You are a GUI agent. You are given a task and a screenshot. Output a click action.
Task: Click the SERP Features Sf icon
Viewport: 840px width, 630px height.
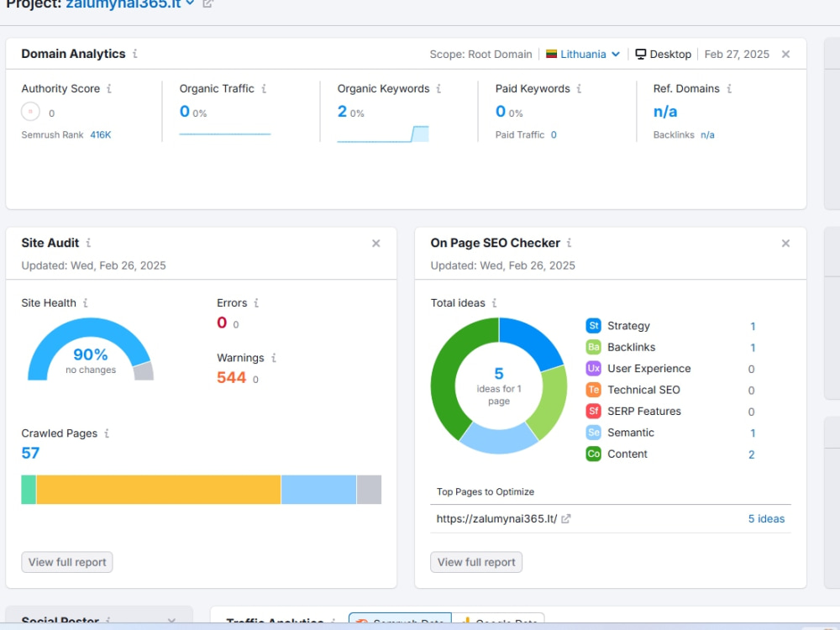click(594, 412)
